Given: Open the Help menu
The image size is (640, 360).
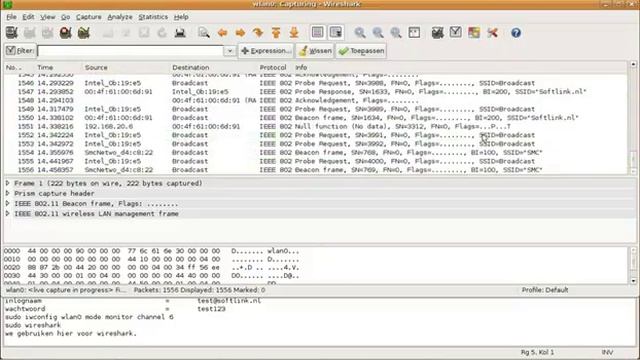Looking at the screenshot, I should click(181, 17).
